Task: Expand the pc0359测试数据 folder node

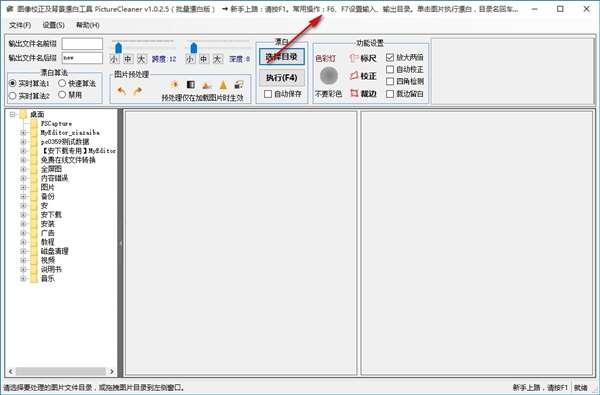Action: point(23,142)
